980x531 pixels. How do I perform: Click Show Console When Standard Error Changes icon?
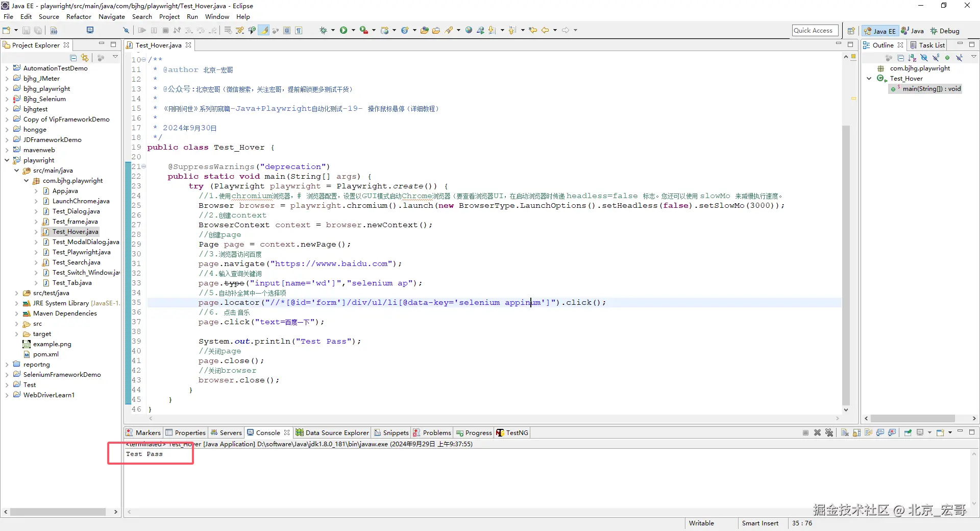(892, 432)
